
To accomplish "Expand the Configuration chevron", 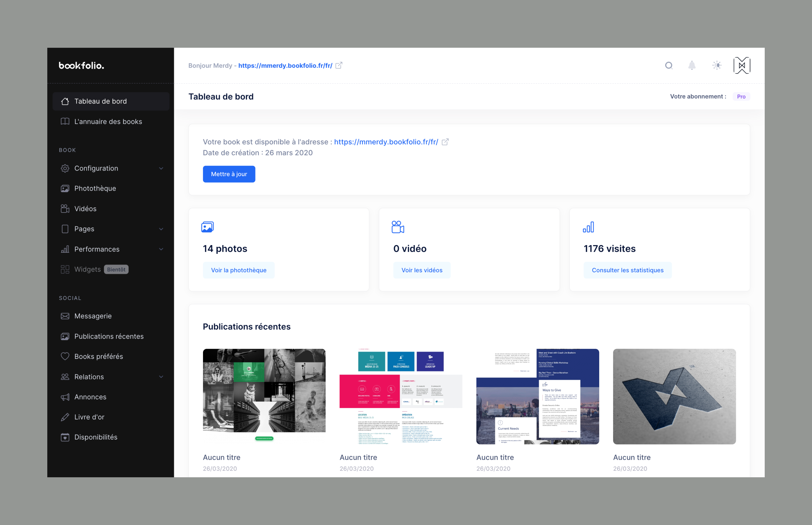I will click(x=161, y=168).
